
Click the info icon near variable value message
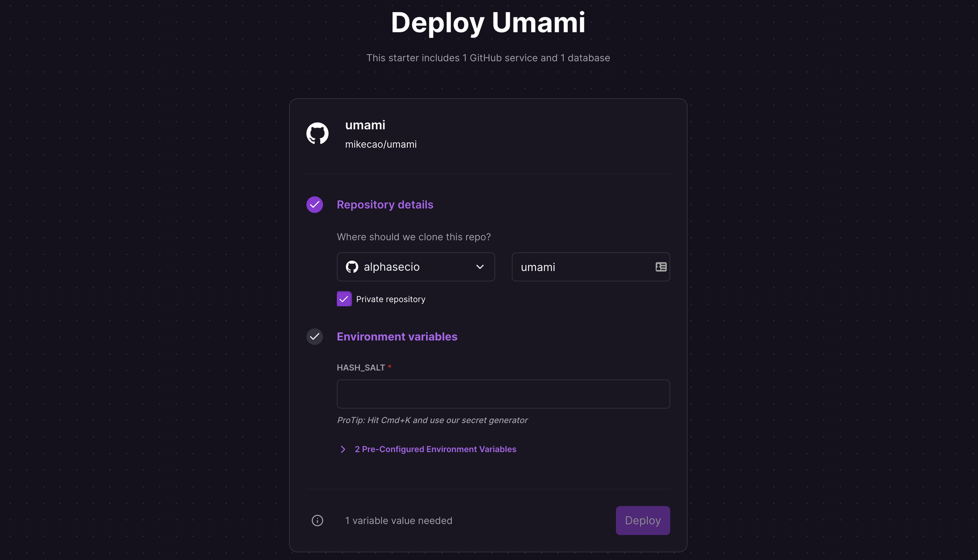pos(317,520)
